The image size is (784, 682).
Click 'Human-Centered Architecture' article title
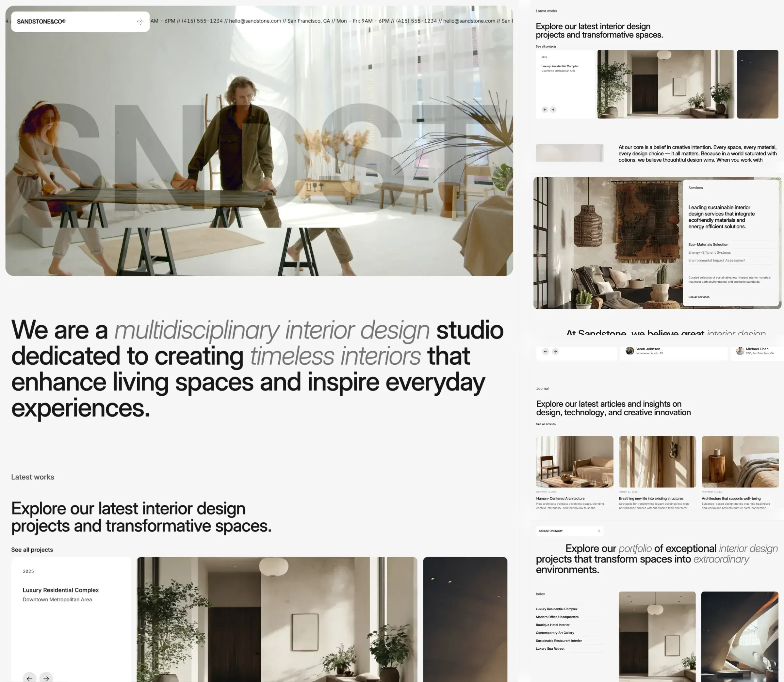[x=560, y=499]
